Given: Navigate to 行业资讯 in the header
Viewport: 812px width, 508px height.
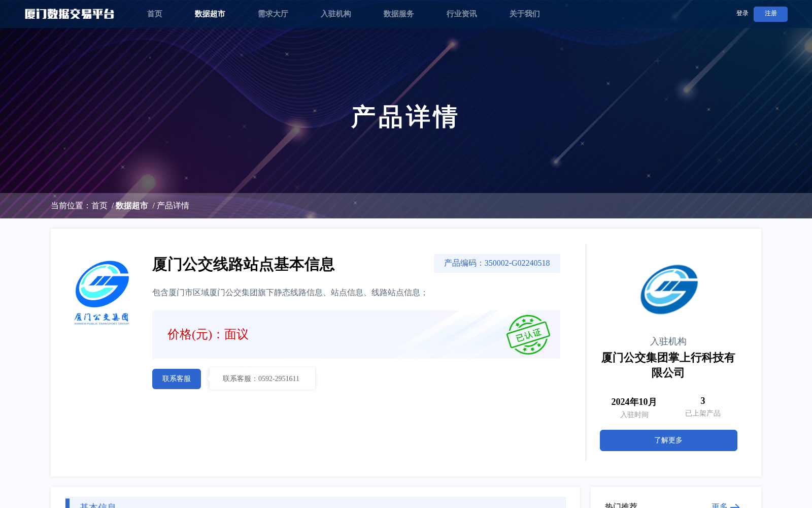Looking at the screenshot, I should [461, 14].
